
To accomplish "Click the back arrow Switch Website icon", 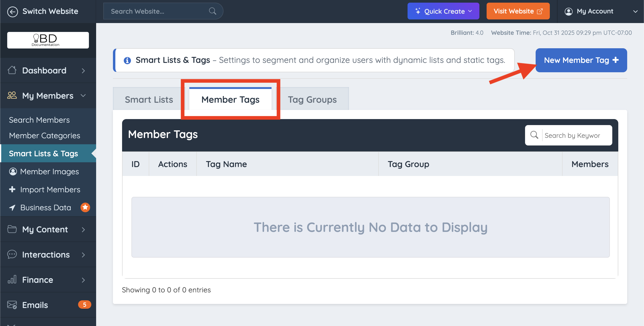I will [12, 12].
